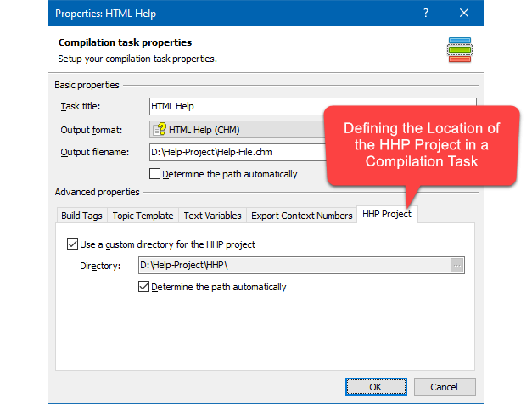
Task: Close the Properties: HTML Help dialog
Action: click(x=464, y=14)
